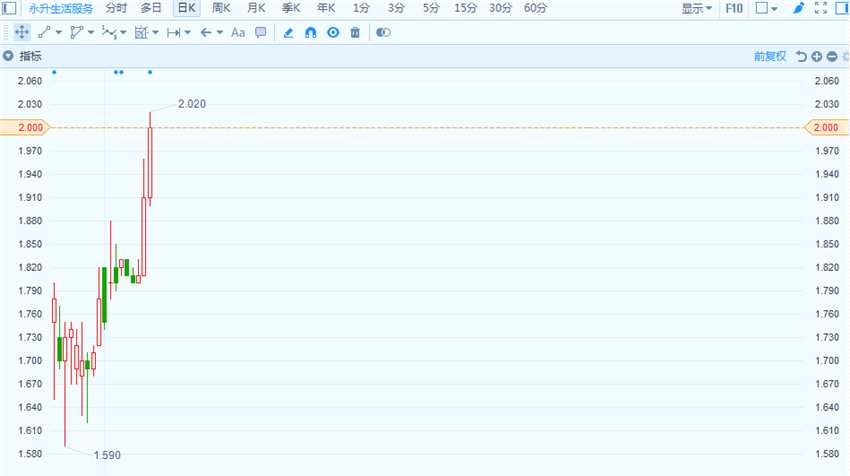
Task: Expand the 指标 indicators section
Action: (23, 56)
